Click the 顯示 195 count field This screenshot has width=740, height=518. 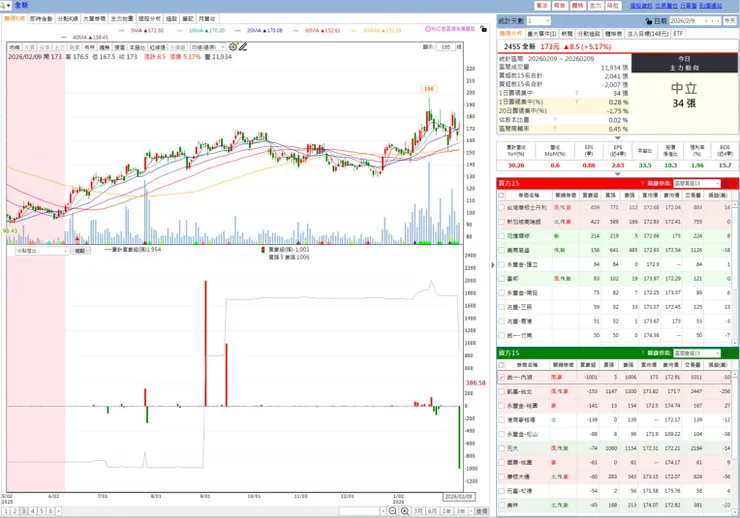click(446, 47)
